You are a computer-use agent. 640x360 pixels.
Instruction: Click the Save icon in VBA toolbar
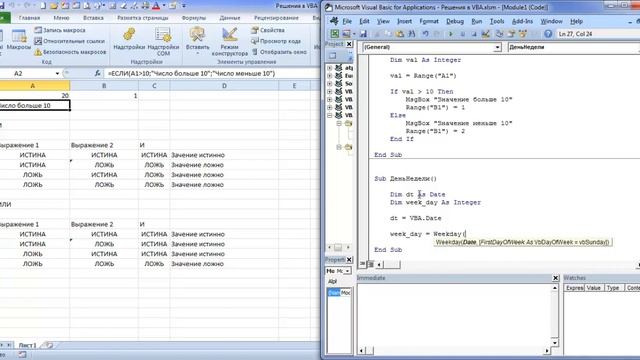pos(363,34)
